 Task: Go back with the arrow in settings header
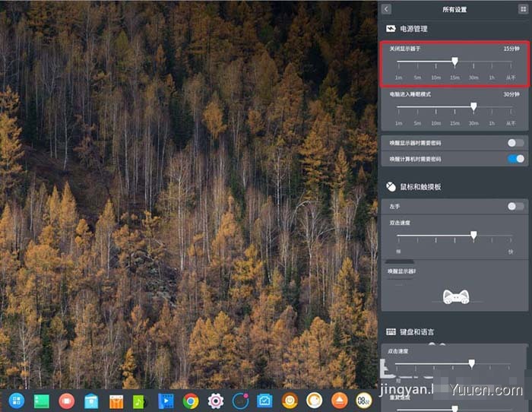(386, 9)
